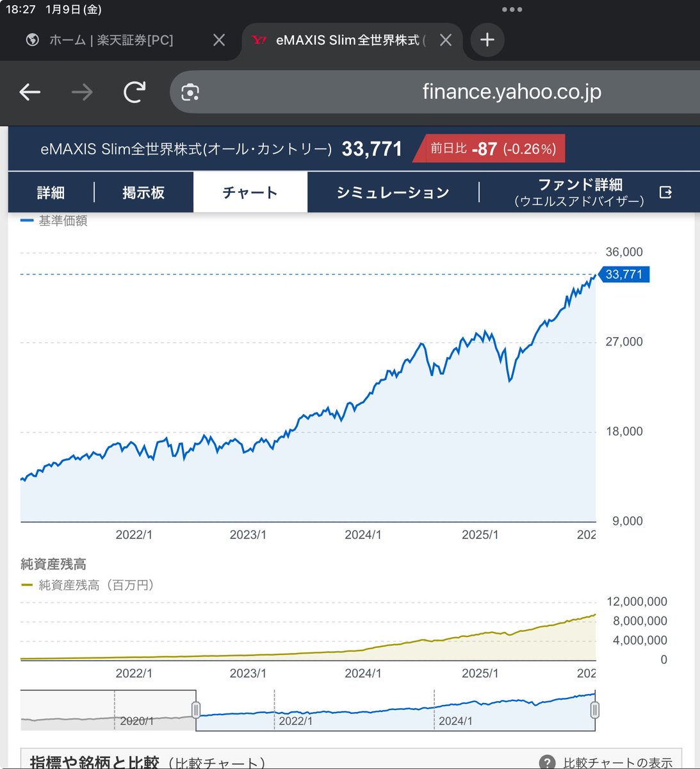Close the 楽天証券 home tab

pyautogui.click(x=219, y=40)
